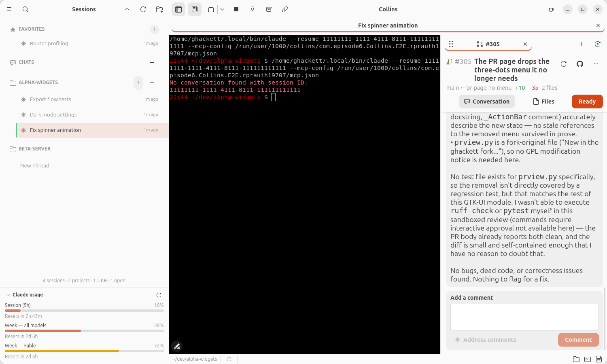Image resolution: width=607 pixels, height=364 pixels.
Task: Click the ~/dev/alpha-widgets path in status bar
Action: [195, 359]
